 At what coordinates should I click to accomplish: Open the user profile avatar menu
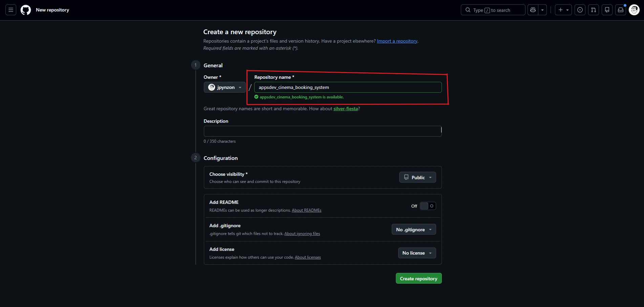[x=634, y=10]
